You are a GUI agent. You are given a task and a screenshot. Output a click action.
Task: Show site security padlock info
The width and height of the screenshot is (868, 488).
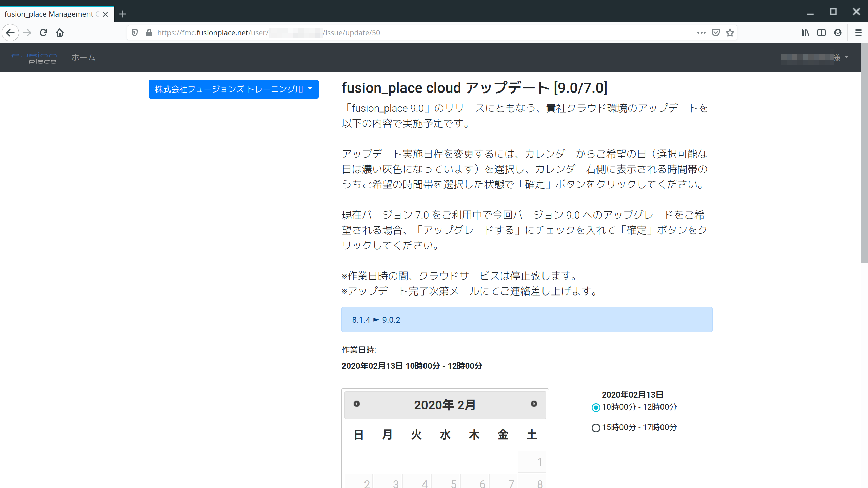(149, 33)
